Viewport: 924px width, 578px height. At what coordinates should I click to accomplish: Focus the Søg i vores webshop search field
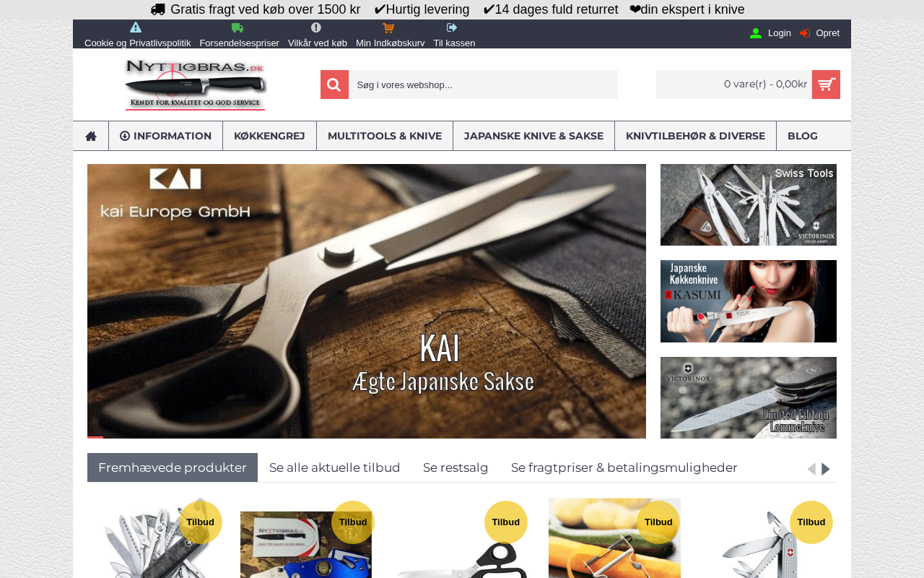pyautogui.click(x=483, y=85)
